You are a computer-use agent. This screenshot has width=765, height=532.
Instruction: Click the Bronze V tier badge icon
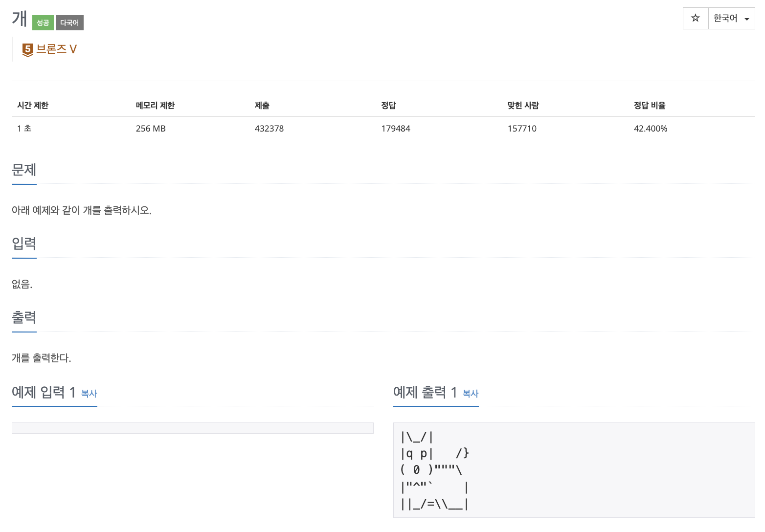coord(28,49)
